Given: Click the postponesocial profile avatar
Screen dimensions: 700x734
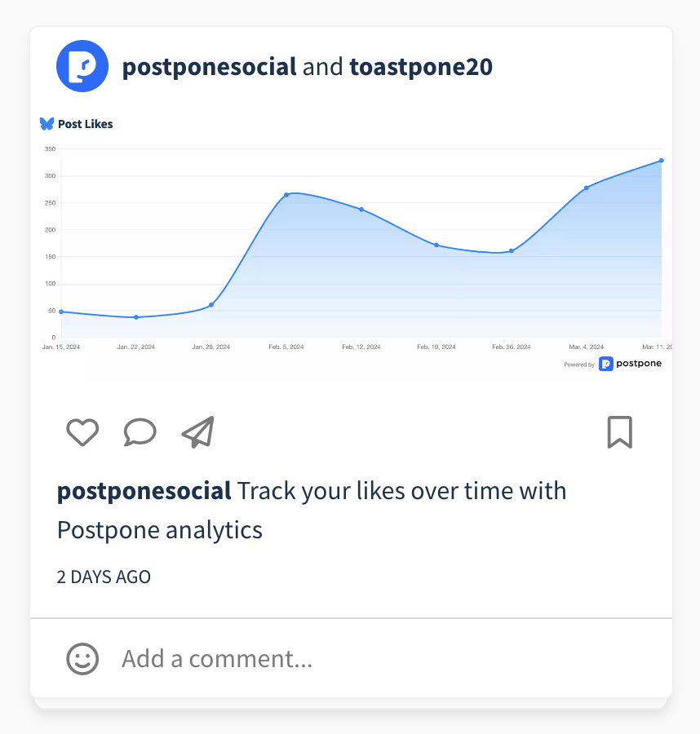Looking at the screenshot, I should pos(82,66).
